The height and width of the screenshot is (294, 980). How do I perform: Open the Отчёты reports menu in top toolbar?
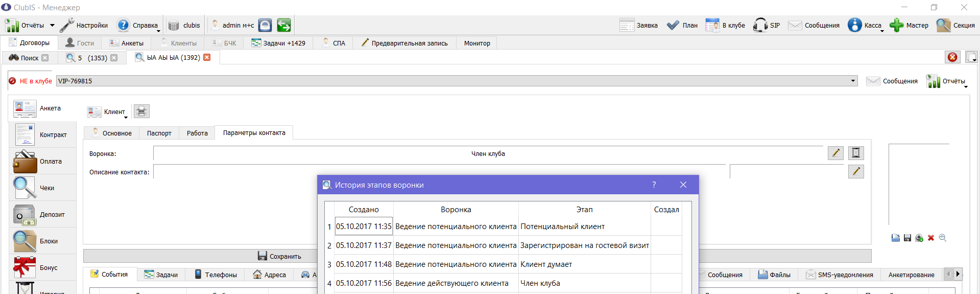(29, 25)
